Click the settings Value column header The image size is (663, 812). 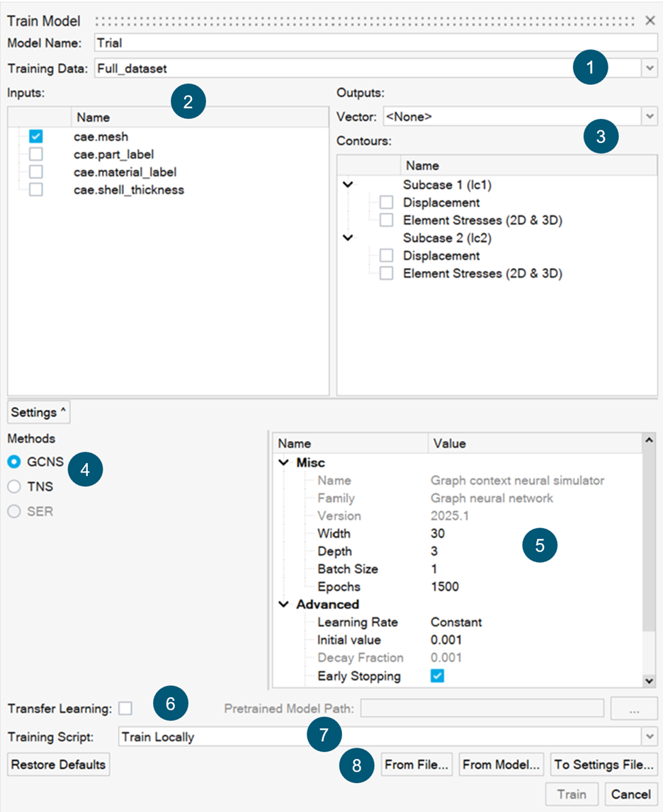535,443
